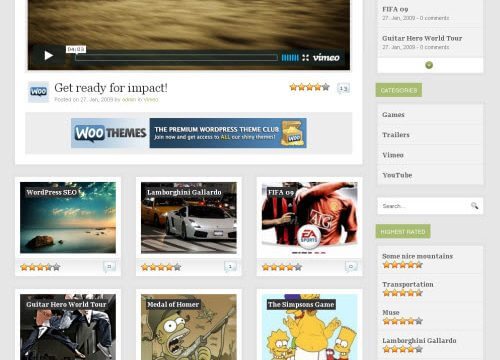Click the search magnifier icon
The image size is (500, 360).
coord(474,206)
